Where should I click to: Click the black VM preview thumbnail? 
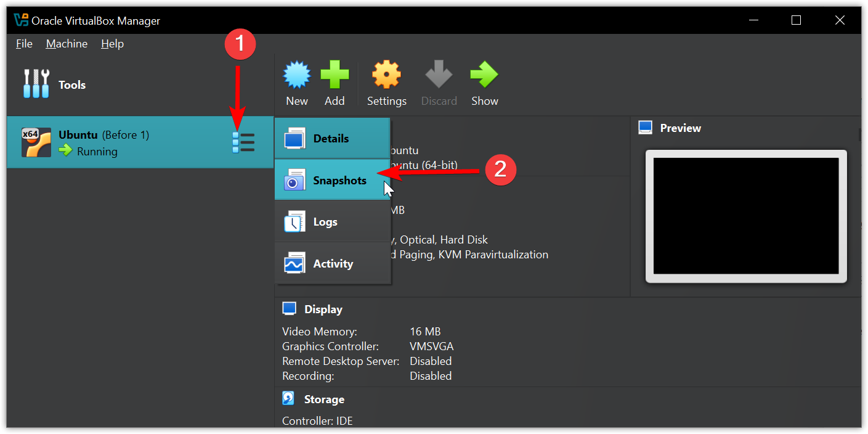click(746, 216)
